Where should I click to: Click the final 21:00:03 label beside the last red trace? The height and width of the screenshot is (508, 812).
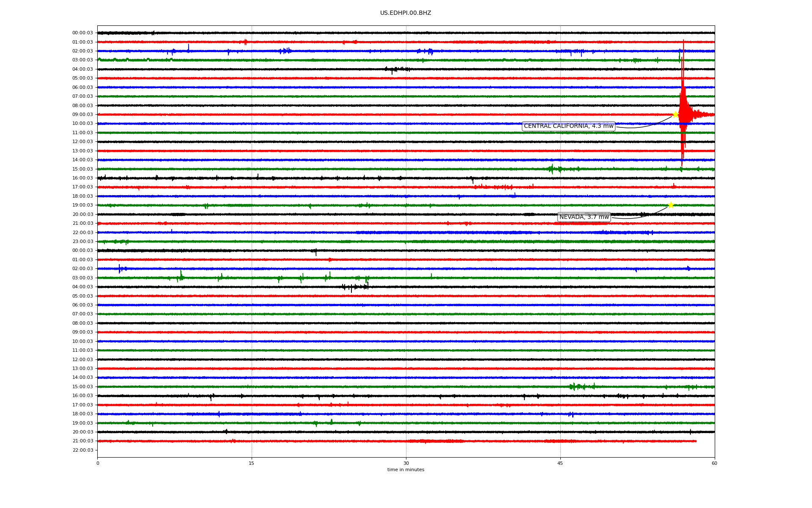pyautogui.click(x=82, y=441)
